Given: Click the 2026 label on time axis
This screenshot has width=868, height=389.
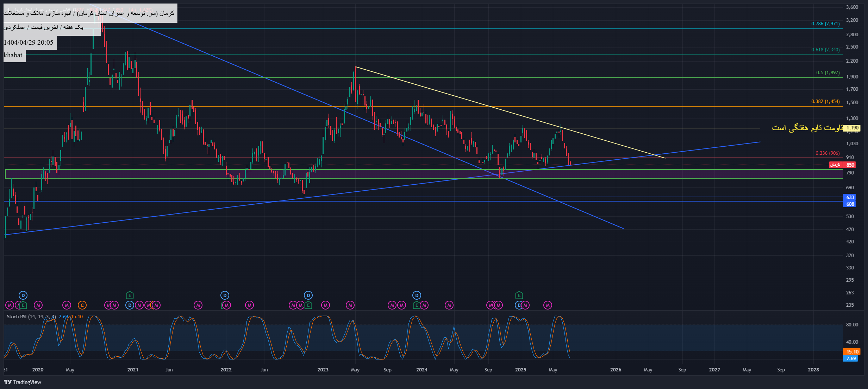Looking at the screenshot, I should [x=616, y=370].
